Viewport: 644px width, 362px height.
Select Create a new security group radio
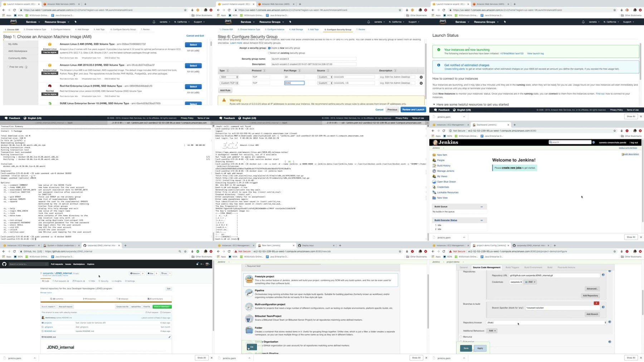(269, 48)
